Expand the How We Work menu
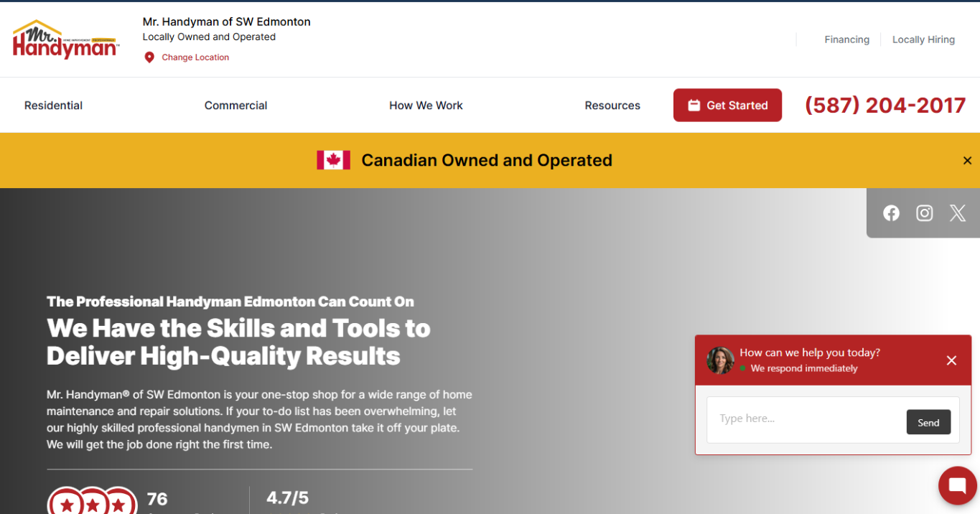 [x=426, y=106]
